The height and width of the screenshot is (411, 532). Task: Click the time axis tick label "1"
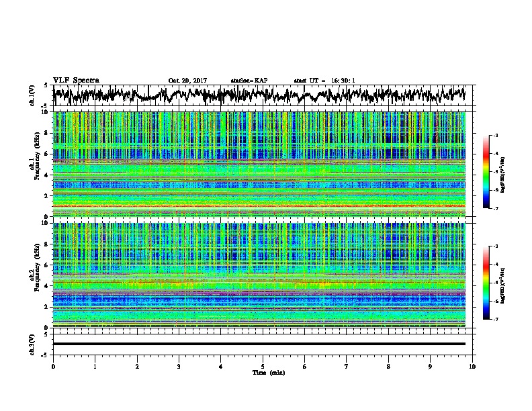click(x=95, y=367)
